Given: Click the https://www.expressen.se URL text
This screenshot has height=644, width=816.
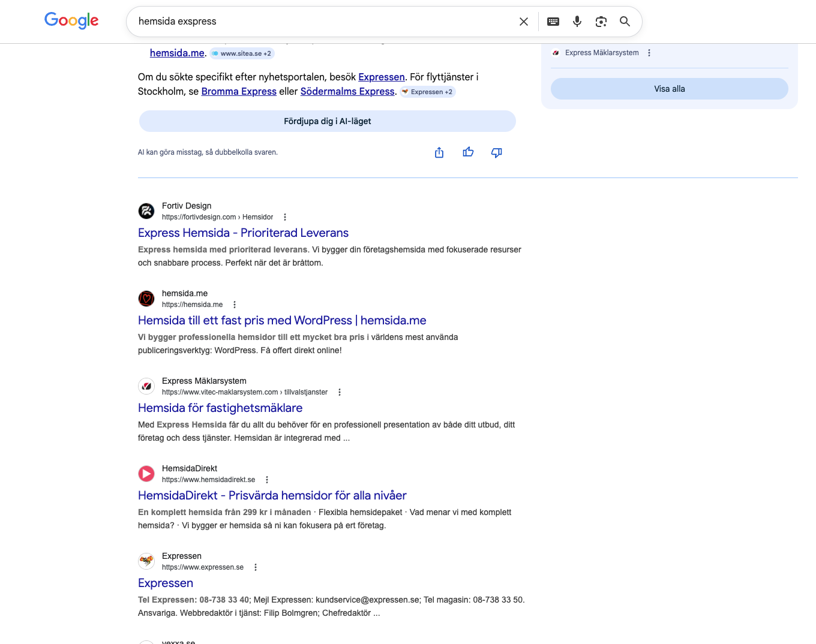Looking at the screenshot, I should [x=203, y=567].
